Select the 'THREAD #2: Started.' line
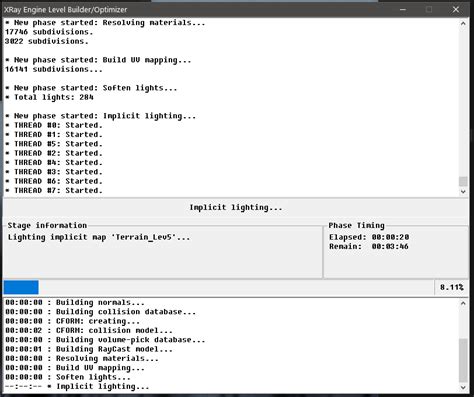This screenshot has height=397, width=474. click(x=54, y=153)
